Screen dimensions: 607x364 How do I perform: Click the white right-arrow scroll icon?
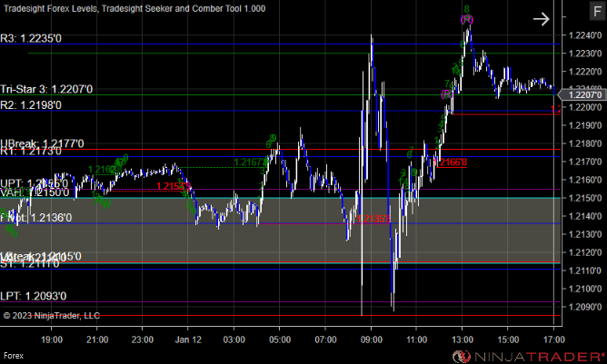click(542, 19)
